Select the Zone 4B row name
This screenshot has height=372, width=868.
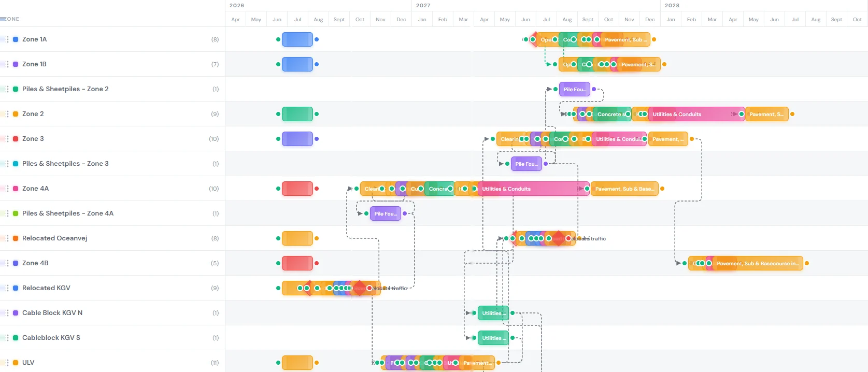[x=35, y=263]
